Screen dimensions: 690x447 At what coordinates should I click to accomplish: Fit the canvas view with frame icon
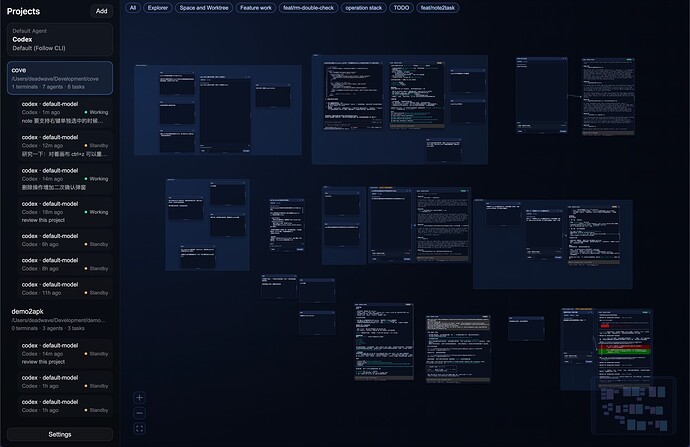pos(139,429)
